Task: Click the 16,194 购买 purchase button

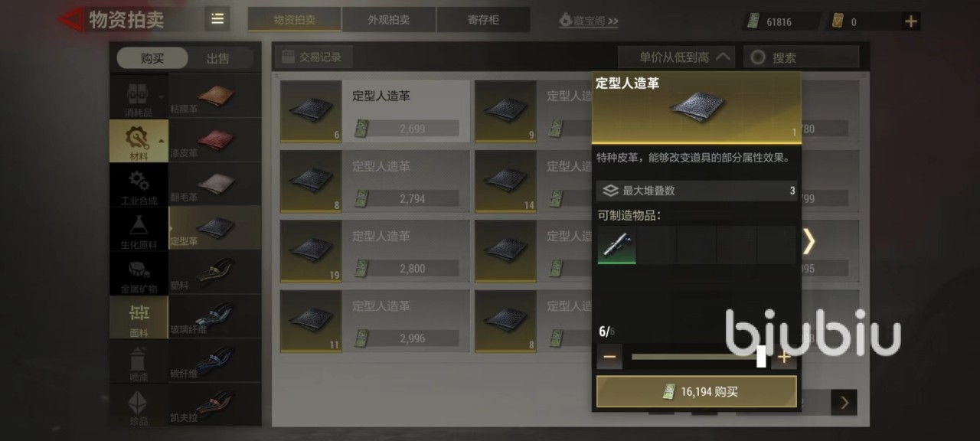Action: 697,391
